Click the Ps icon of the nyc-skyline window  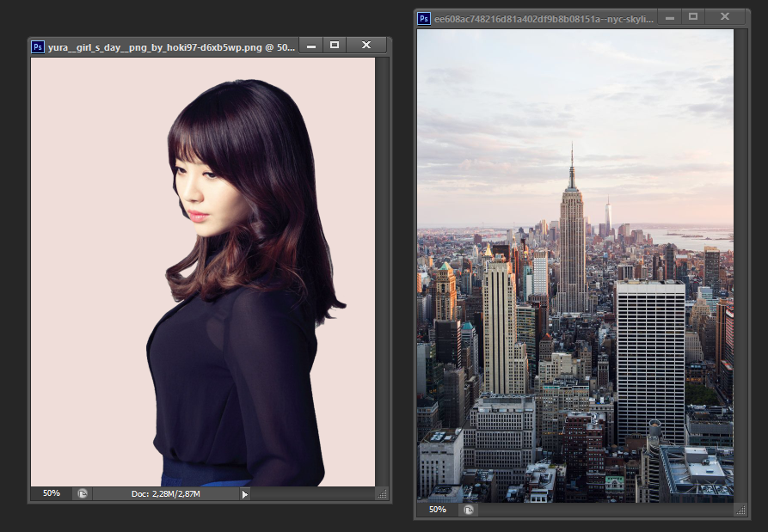(x=423, y=18)
